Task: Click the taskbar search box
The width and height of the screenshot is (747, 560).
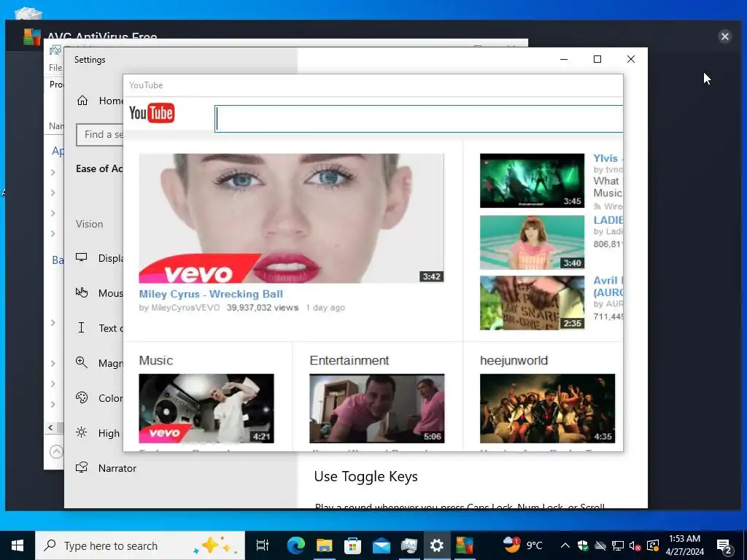Action: [140, 545]
